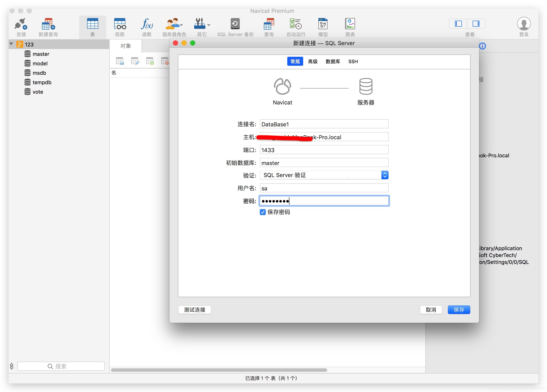This screenshot has height=392, width=547.
Task: Click the password (密码) field
Action: click(x=324, y=201)
